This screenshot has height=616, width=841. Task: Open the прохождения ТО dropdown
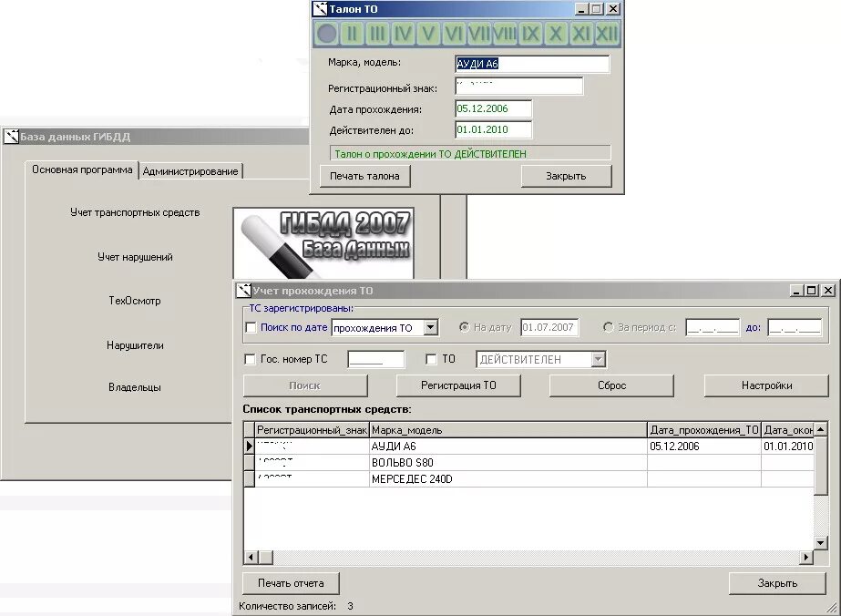(x=431, y=327)
